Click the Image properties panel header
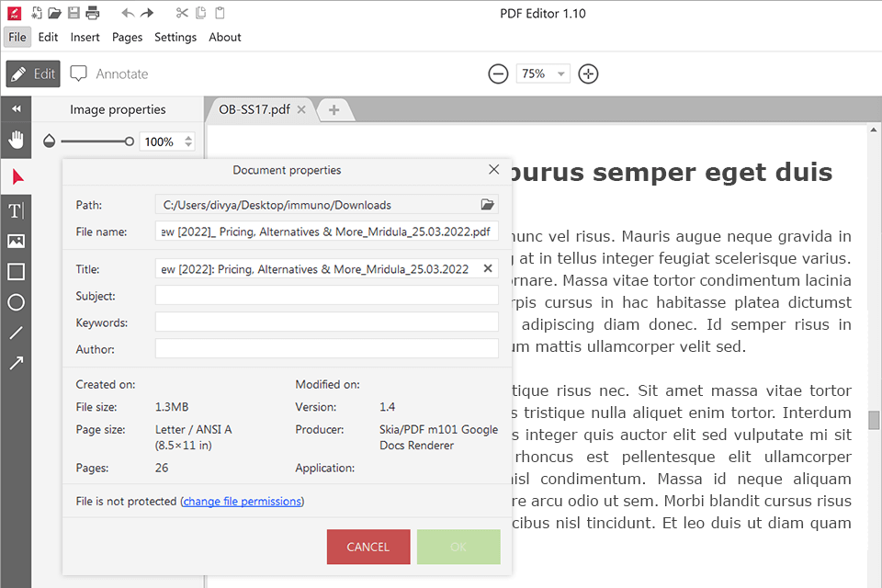Viewport: 882px width, 588px height. click(118, 109)
